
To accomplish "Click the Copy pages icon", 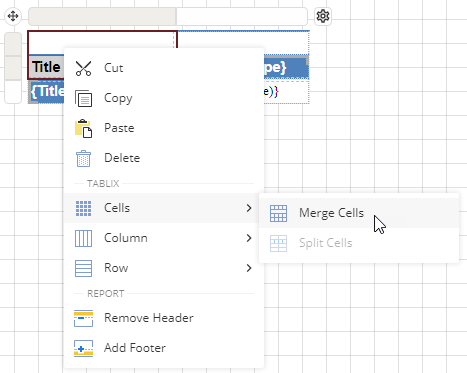I will (x=83, y=98).
